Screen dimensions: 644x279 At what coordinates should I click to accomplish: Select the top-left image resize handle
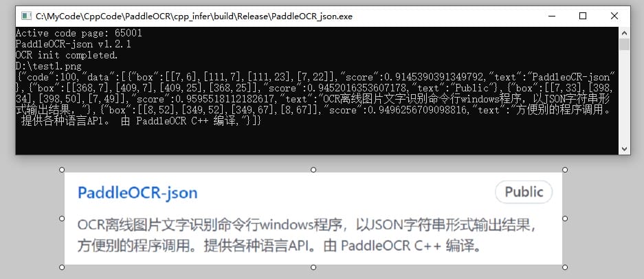[62, 170]
